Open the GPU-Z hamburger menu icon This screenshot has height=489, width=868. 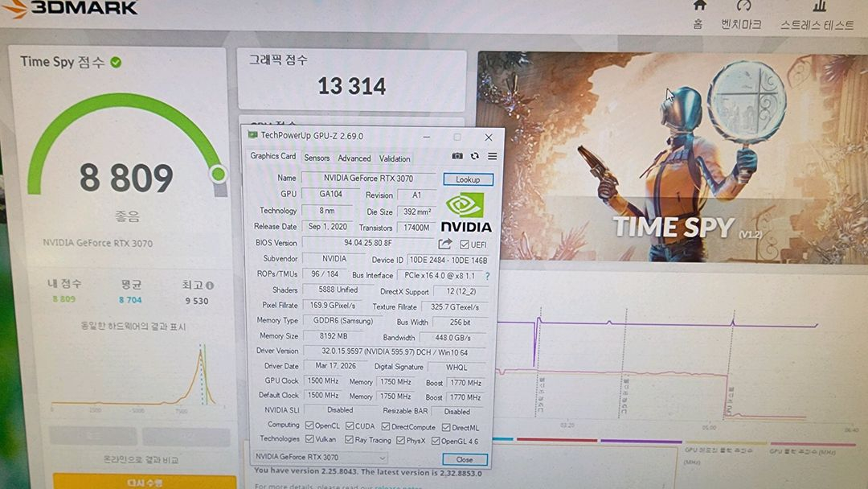point(492,156)
